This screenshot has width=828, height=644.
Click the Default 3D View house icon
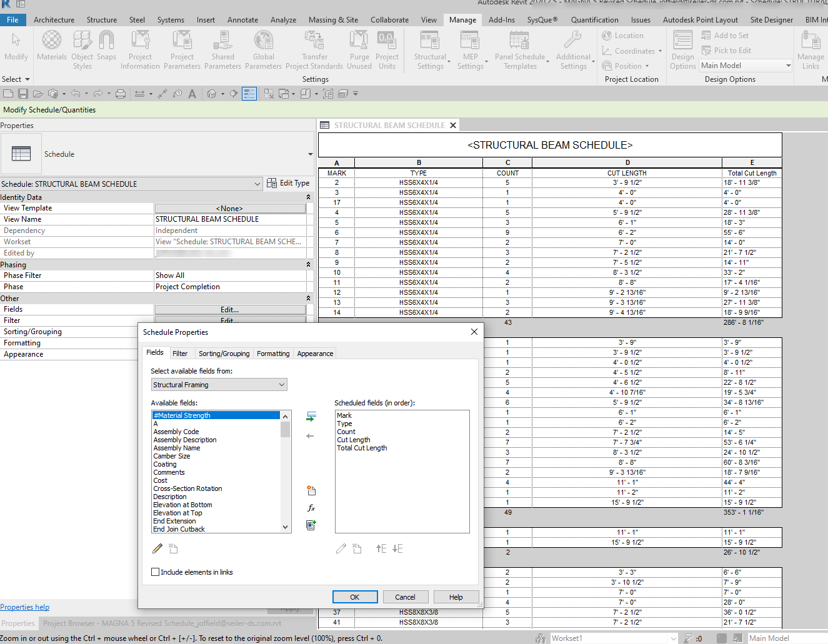click(212, 94)
